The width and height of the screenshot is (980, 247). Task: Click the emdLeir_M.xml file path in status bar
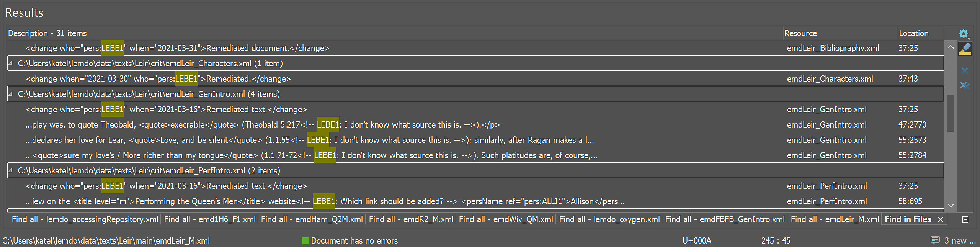pyautogui.click(x=106, y=241)
